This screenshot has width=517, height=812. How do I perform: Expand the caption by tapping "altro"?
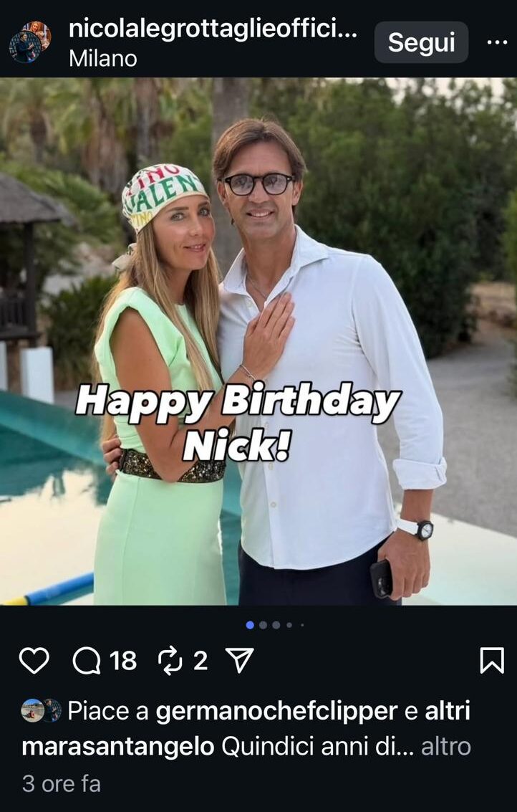coord(445,747)
